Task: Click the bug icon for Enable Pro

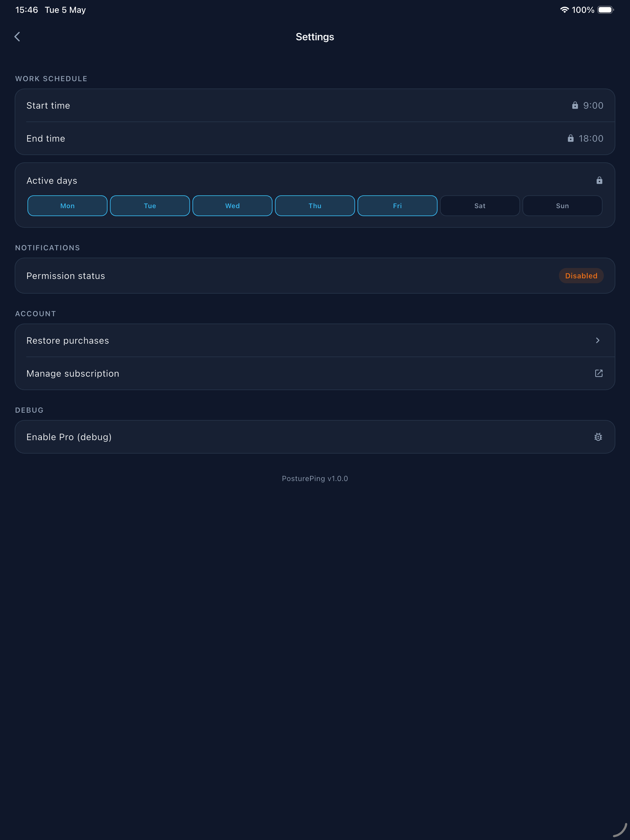Action: tap(598, 437)
